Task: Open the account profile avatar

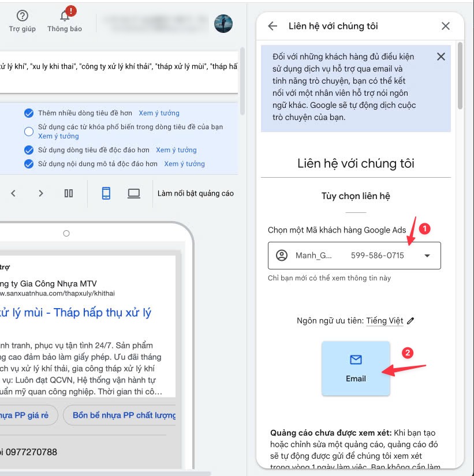Action: point(223,24)
